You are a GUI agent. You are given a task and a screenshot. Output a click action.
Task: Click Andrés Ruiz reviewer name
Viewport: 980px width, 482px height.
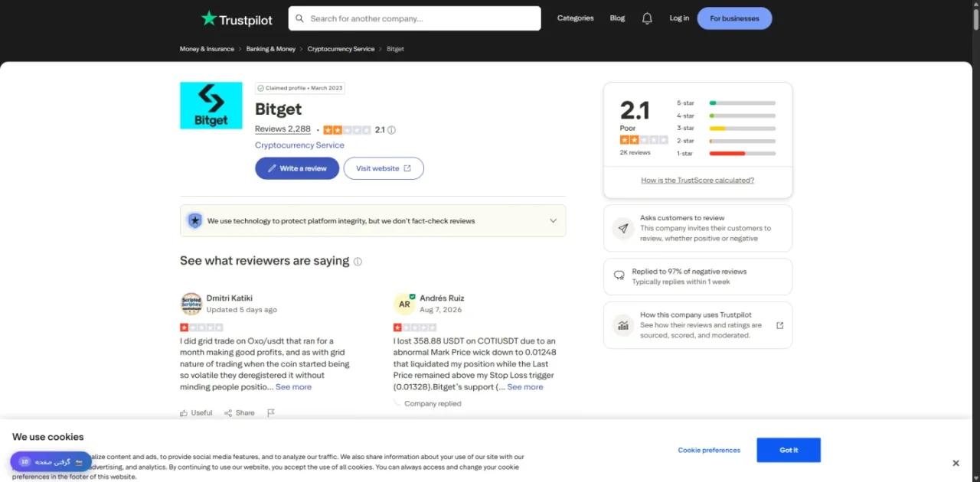point(442,298)
